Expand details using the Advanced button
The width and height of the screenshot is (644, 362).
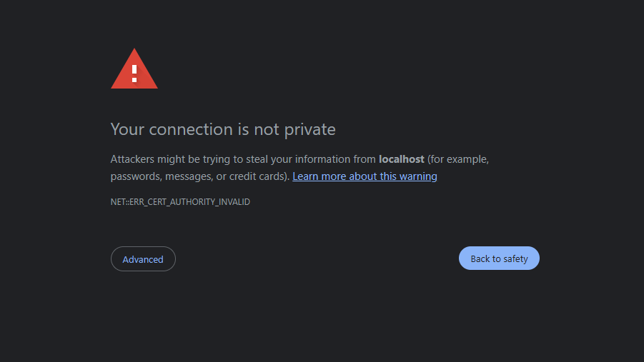[x=143, y=259]
